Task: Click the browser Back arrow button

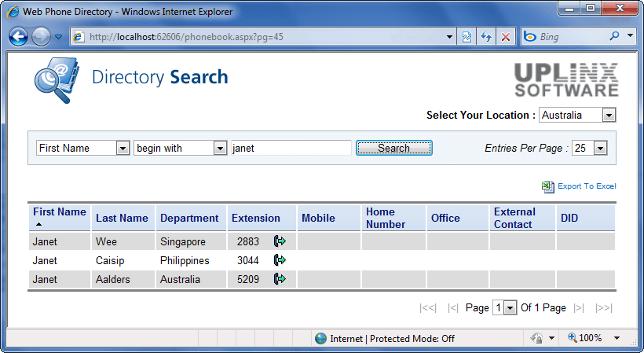Action: [x=19, y=37]
